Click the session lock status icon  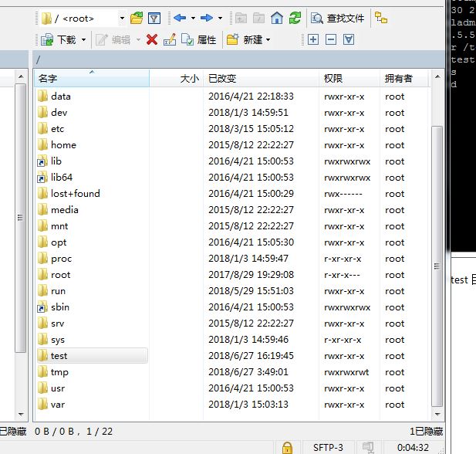point(287,447)
